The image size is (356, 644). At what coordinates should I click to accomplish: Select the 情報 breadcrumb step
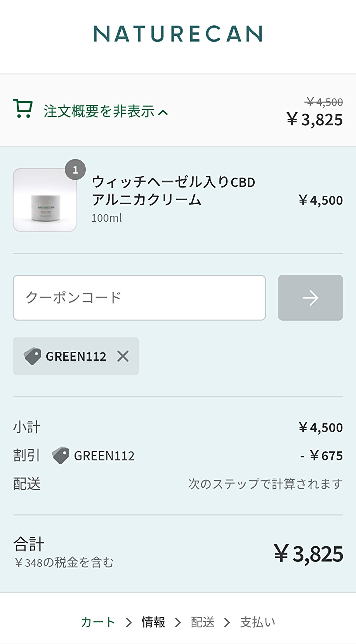click(153, 622)
